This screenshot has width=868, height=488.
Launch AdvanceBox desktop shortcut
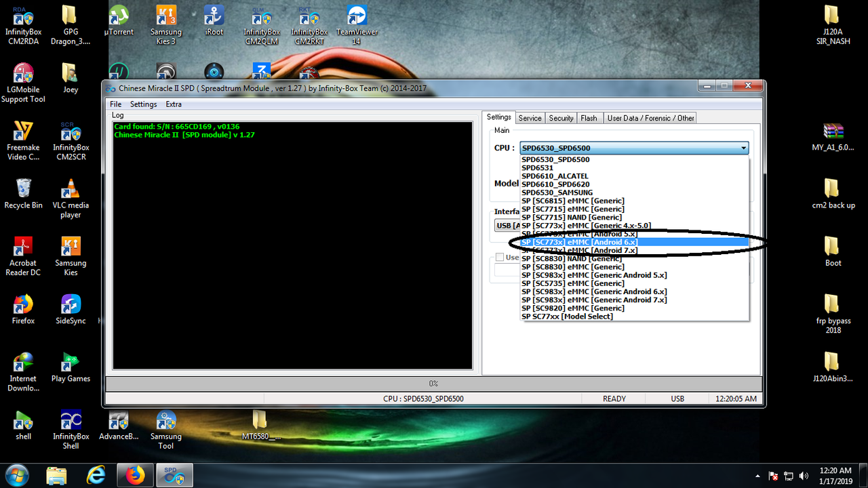pos(119,424)
